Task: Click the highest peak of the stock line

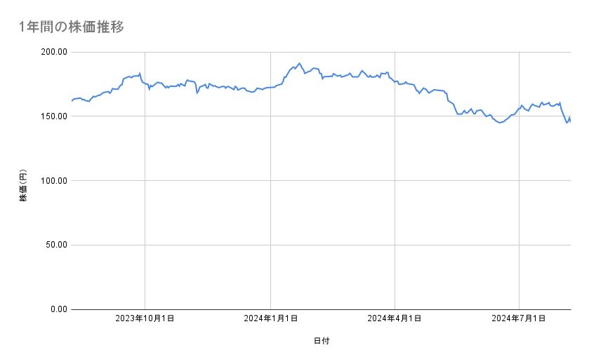Action: pyautogui.click(x=300, y=63)
